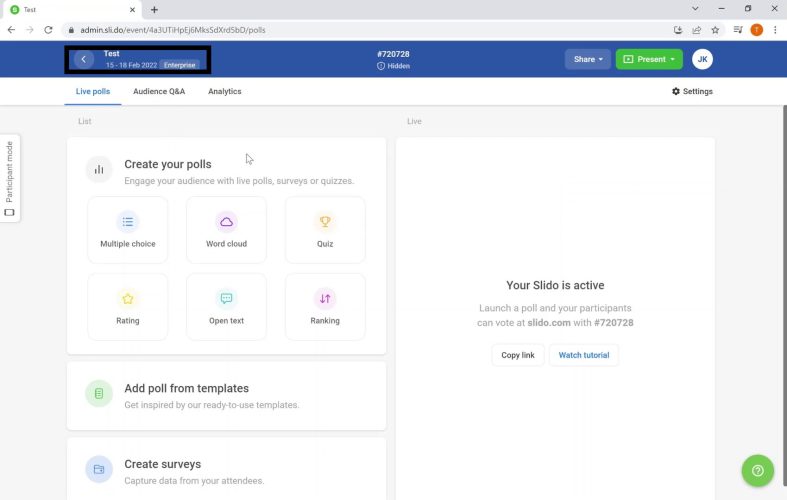
Task: Select the Multiple choice poll icon
Action: pos(127,222)
